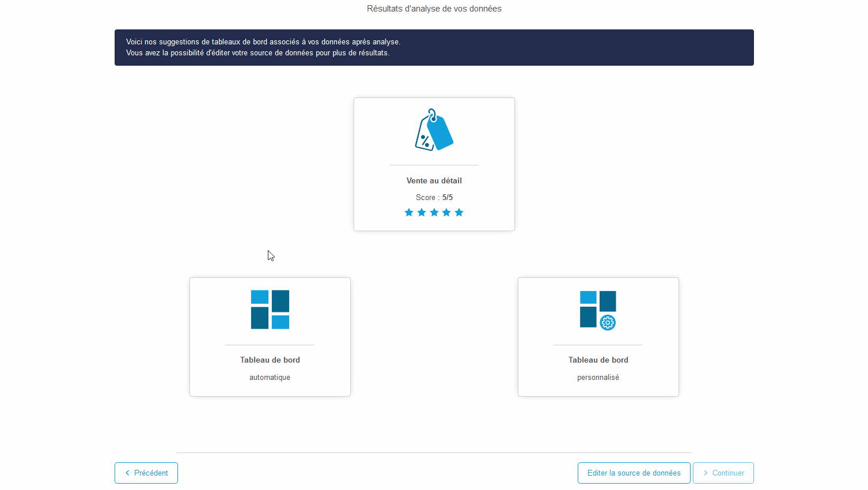
Task: Click the "Score : 5/5" text
Action: 434,197
